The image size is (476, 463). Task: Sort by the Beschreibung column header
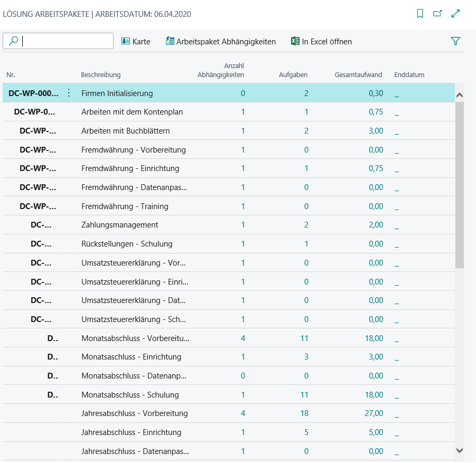pyautogui.click(x=100, y=75)
